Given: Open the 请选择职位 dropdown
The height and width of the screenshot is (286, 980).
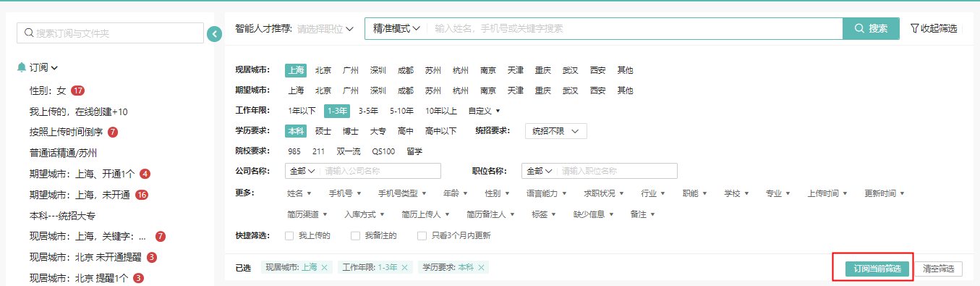Looking at the screenshot, I should click(325, 29).
